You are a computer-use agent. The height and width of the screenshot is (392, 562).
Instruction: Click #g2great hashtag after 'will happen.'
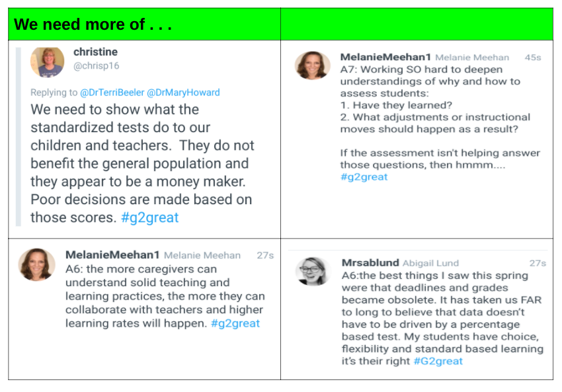[235, 323]
